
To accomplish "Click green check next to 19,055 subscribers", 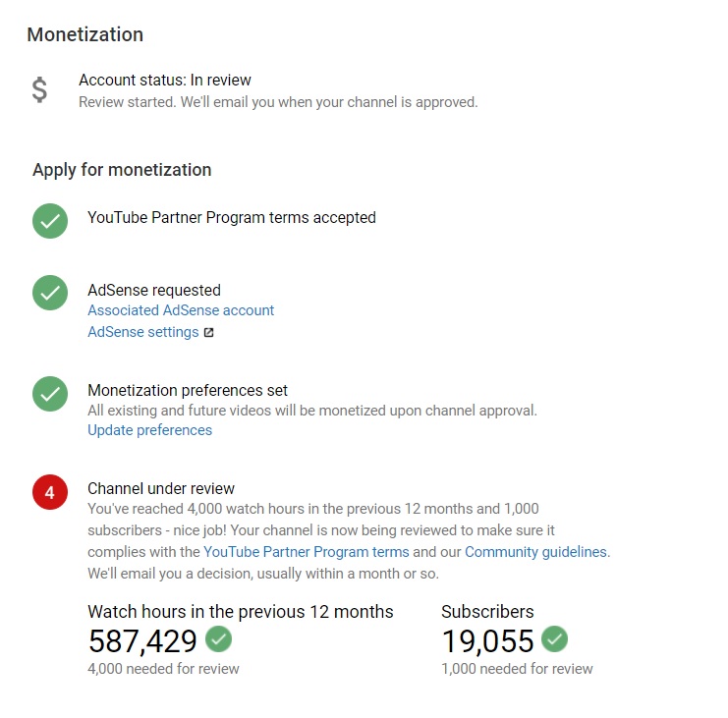I will pyautogui.click(x=554, y=639).
